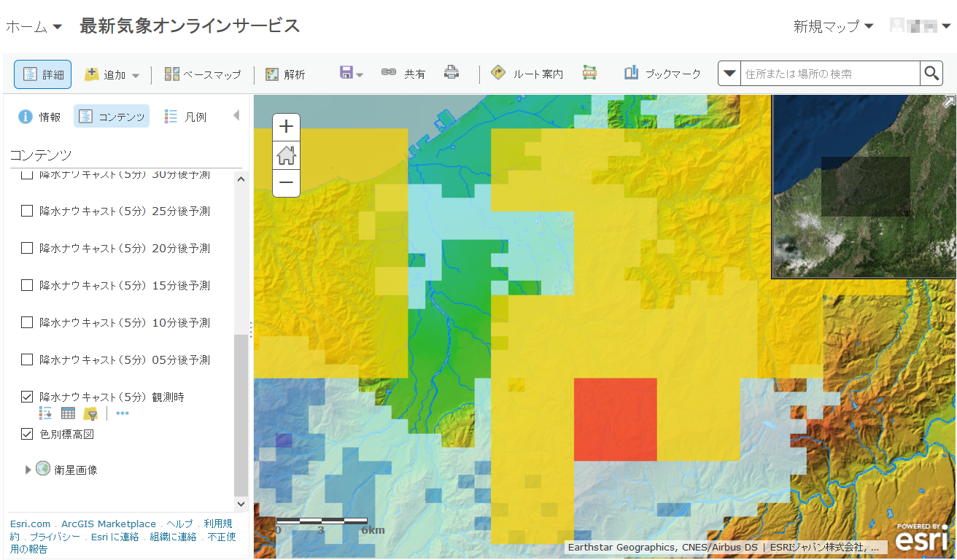Zoom in on the map
957x560 pixels.
(286, 127)
